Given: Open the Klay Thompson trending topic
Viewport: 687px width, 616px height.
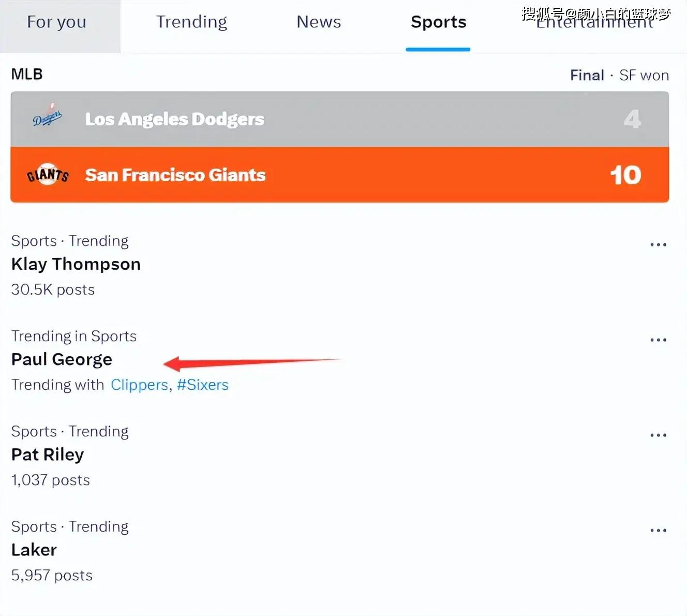Looking at the screenshot, I should [x=76, y=264].
